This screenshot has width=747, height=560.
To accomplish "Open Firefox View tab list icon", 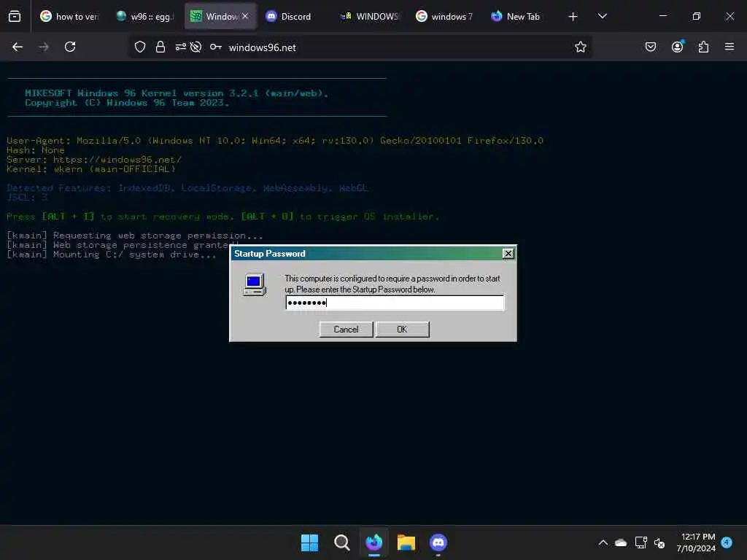I will pyautogui.click(x=15, y=16).
